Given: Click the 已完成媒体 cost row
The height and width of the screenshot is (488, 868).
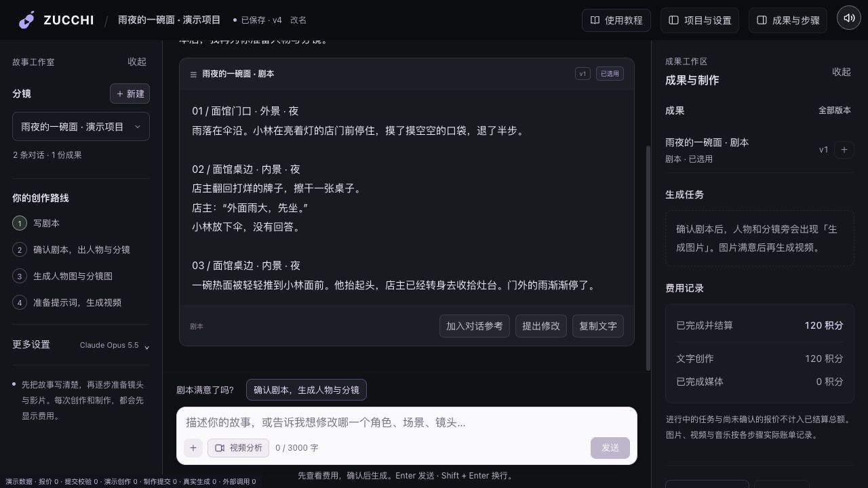Looking at the screenshot, I should click(x=759, y=382).
